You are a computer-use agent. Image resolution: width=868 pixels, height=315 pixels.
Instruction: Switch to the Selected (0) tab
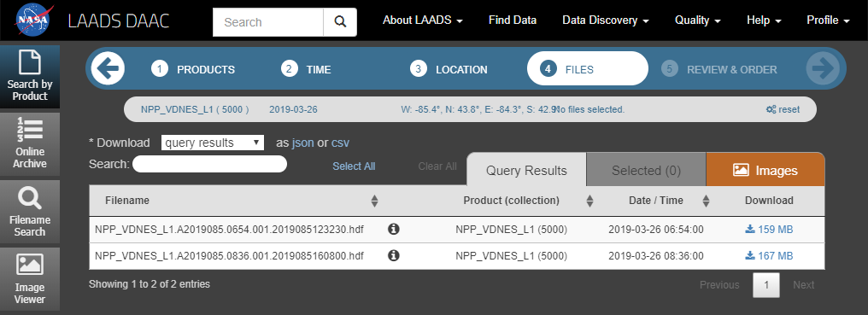click(x=646, y=171)
